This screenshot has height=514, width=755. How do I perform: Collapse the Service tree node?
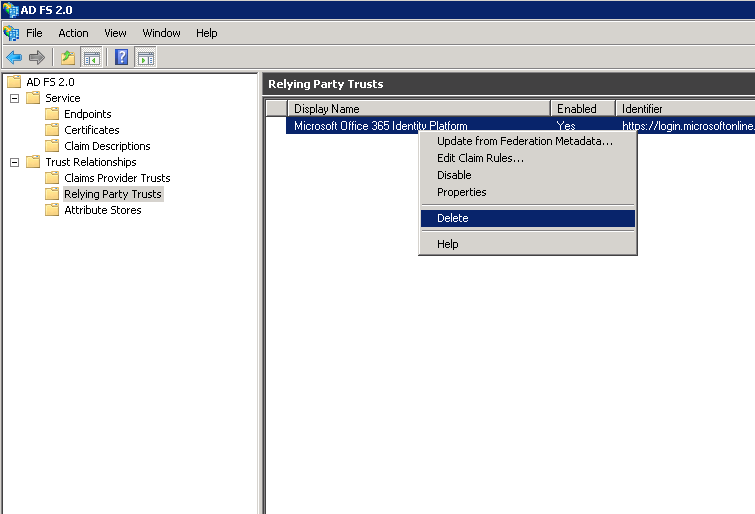click(x=14, y=98)
